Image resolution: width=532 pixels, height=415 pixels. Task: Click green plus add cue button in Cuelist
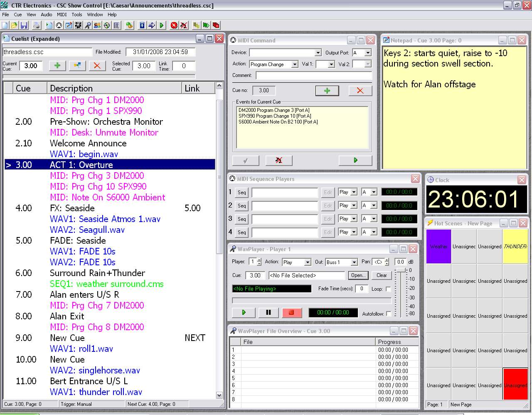[x=57, y=66]
